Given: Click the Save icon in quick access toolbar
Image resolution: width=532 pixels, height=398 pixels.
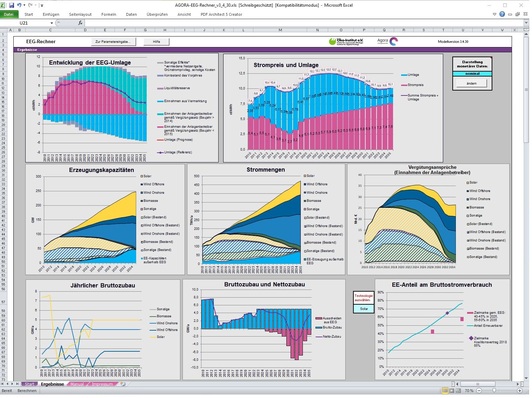Looking at the screenshot, I should pyautogui.click(x=12, y=5).
